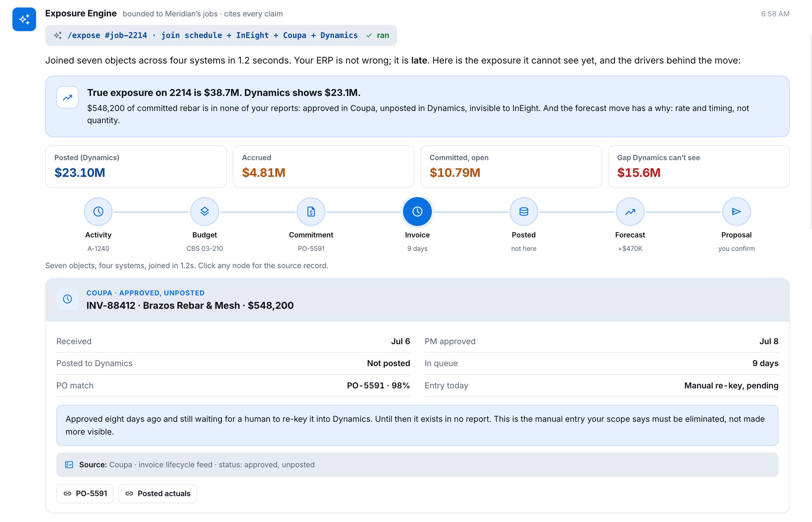This screenshot has width=812, height=522.
Task: Select the Commitment PO-5591 node
Action: [311, 212]
